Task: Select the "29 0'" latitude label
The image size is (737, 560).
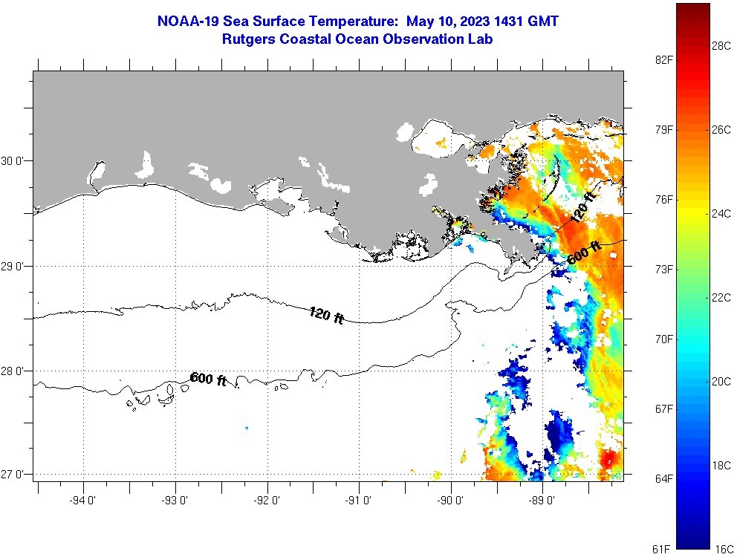Action: click(12, 267)
